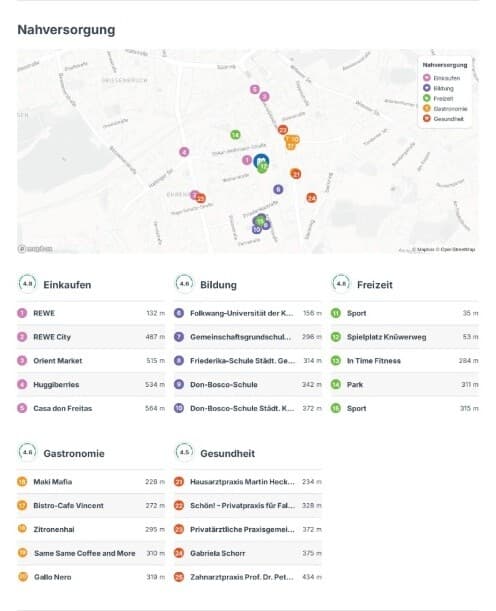
Task: Click green badge beside In Time Fitness
Action: pos(336,360)
